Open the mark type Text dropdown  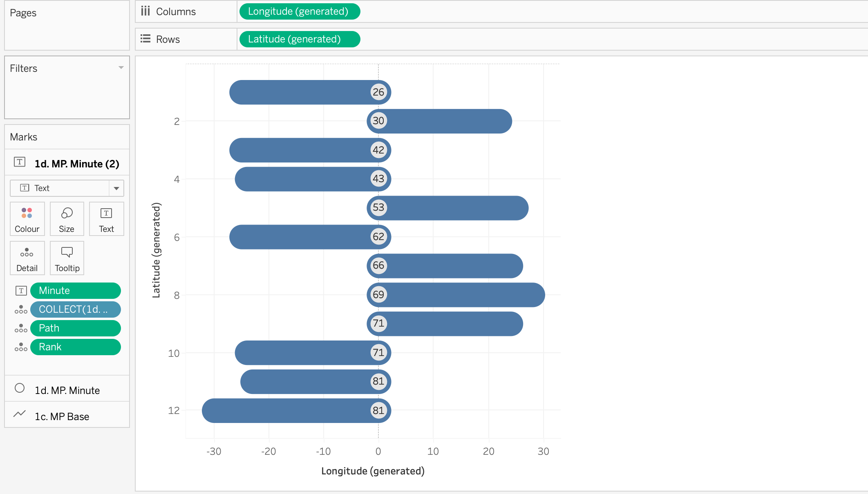[116, 188]
